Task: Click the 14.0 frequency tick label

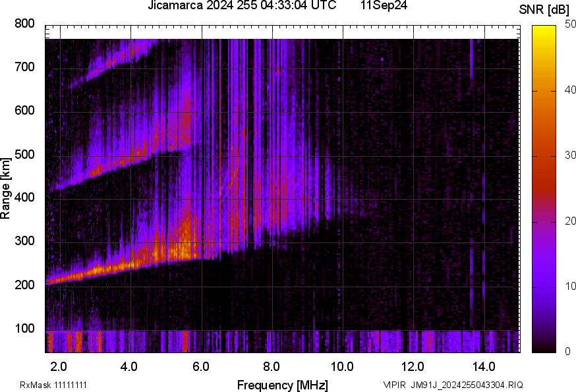Action: click(x=483, y=366)
